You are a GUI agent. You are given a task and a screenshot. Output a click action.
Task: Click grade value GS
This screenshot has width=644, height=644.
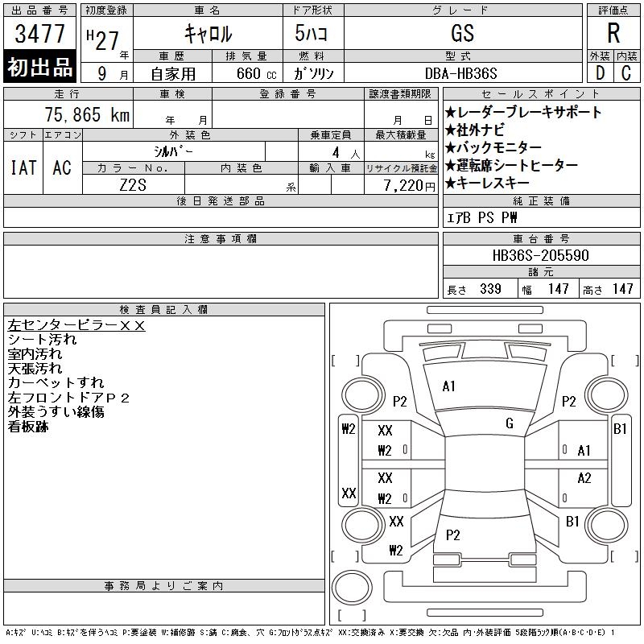462,33
